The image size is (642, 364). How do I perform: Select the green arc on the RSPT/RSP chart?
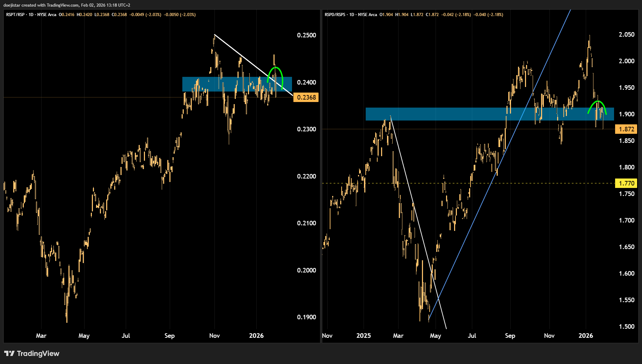pyautogui.click(x=275, y=67)
